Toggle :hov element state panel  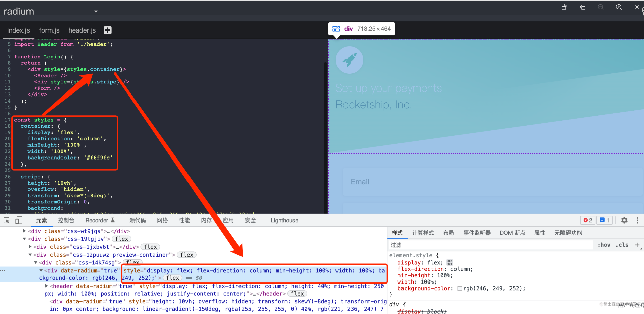(604, 245)
